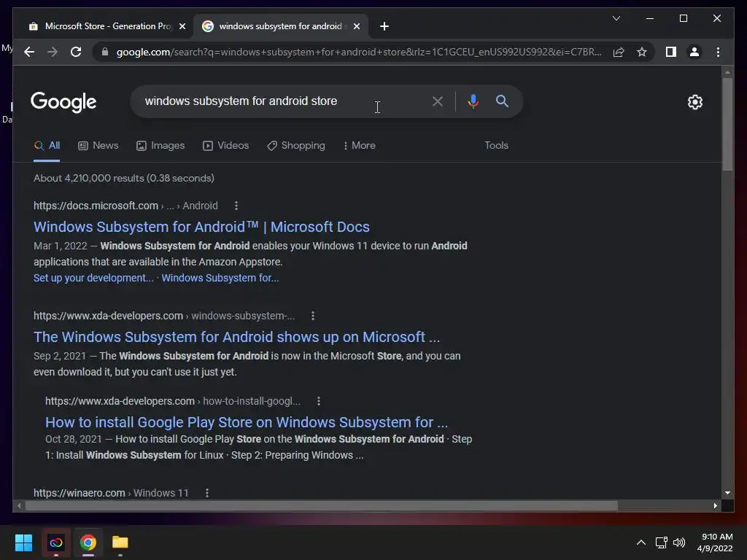Open the Chrome three-dot menu

click(x=718, y=52)
